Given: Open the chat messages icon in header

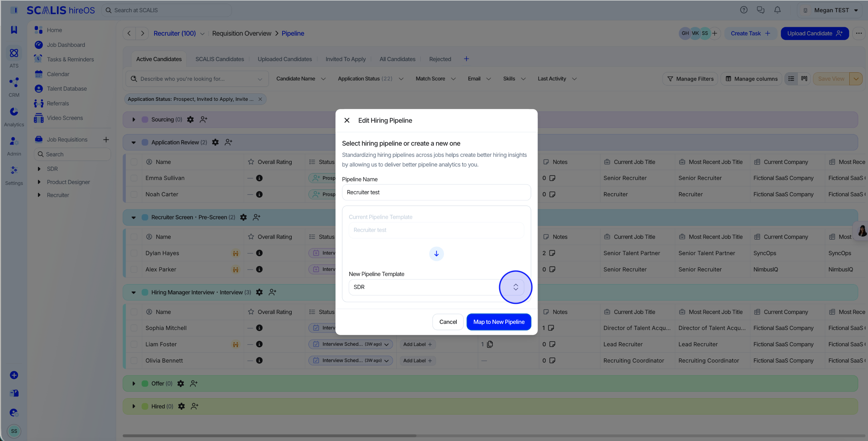Looking at the screenshot, I should point(761,10).
